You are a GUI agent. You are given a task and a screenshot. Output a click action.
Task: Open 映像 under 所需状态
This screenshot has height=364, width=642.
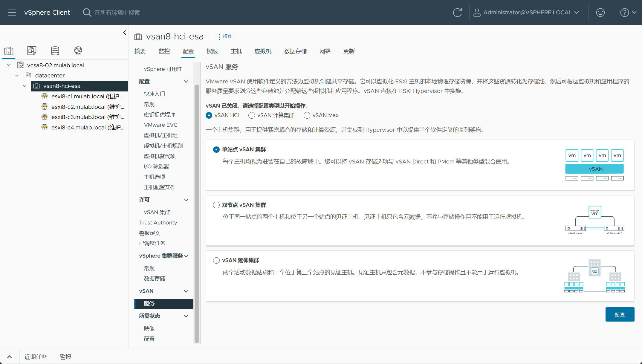[149, 328]
